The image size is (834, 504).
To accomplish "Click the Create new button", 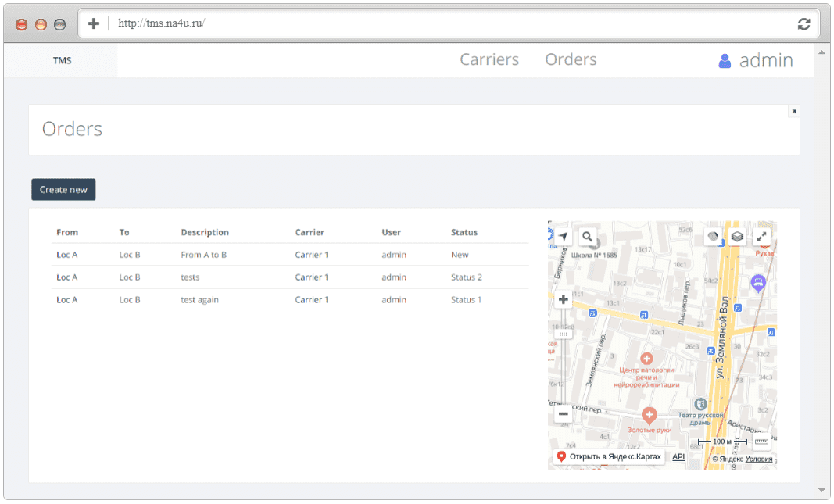I will pyautogui.click(x=63, y=190).
